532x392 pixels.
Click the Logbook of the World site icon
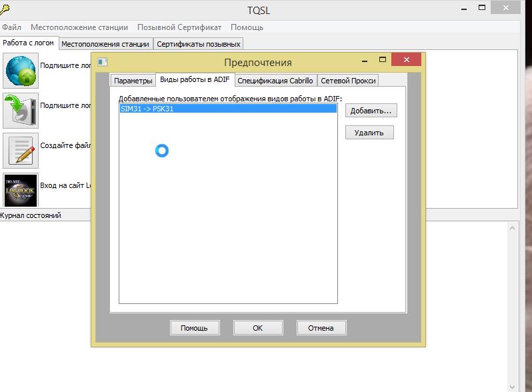(21, 189)
